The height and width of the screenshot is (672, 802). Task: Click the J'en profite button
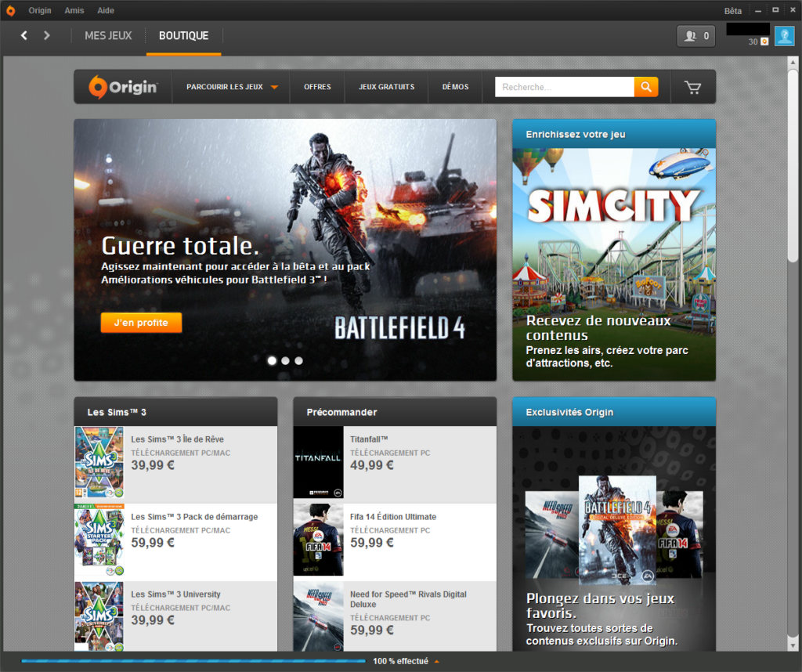141,323
